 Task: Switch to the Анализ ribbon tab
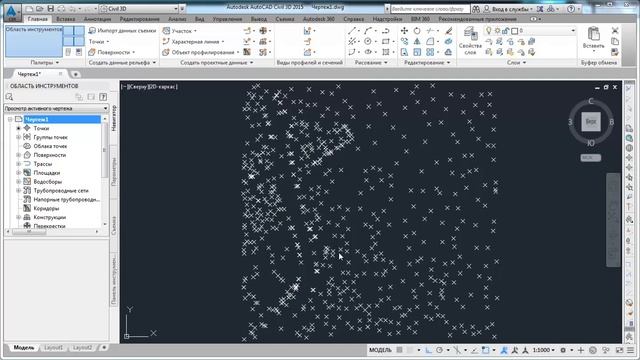[177, 19]
